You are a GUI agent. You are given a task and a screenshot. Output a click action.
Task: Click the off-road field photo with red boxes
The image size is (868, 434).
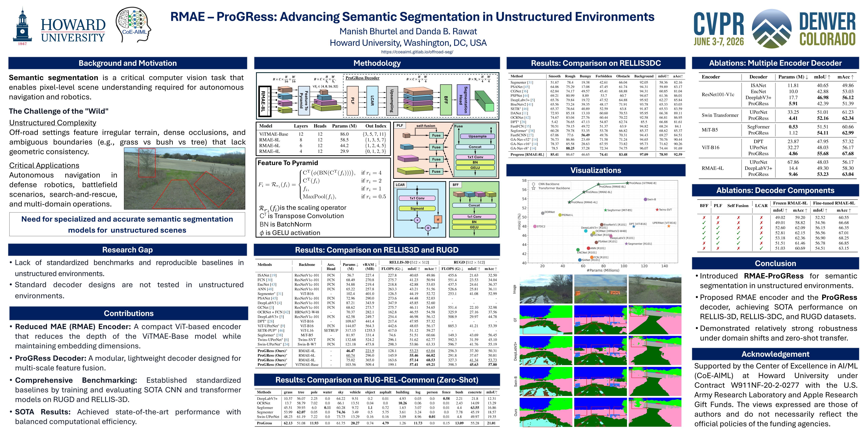pyautogui.click(x=184, y=179)
